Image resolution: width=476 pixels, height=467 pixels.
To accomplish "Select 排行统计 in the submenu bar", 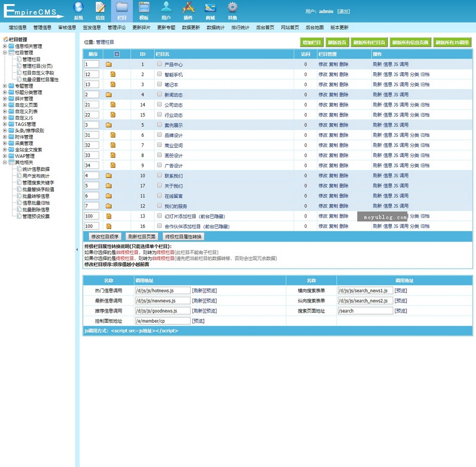I will (x=241, y=28).
